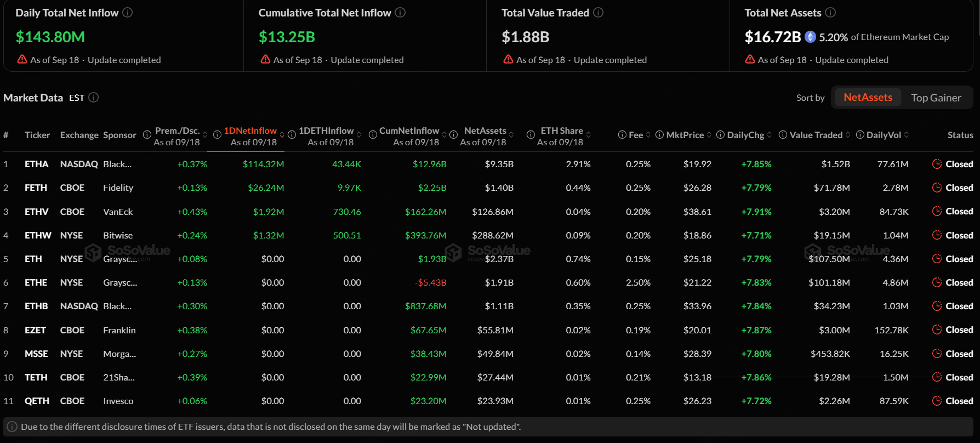980x443 pixels.
Task: Click info icon beside Total Value Traded
Action: [598, 12]
